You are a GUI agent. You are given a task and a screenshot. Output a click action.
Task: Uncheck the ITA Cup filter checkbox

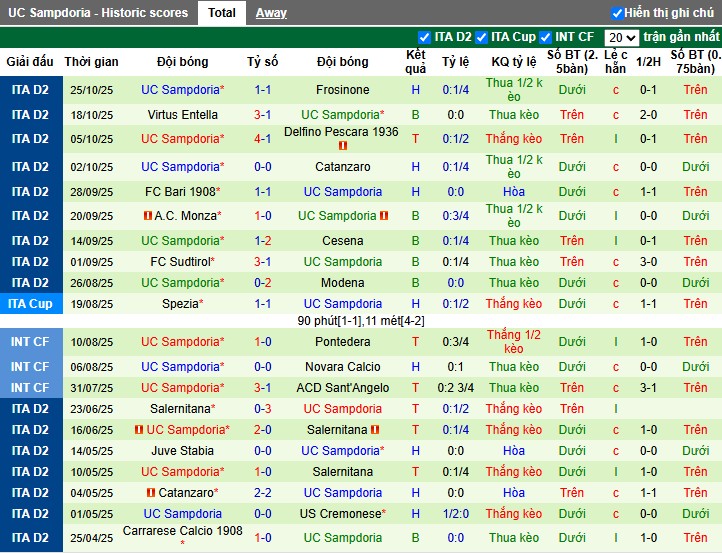pyautogui.click(x=482, y=37)
